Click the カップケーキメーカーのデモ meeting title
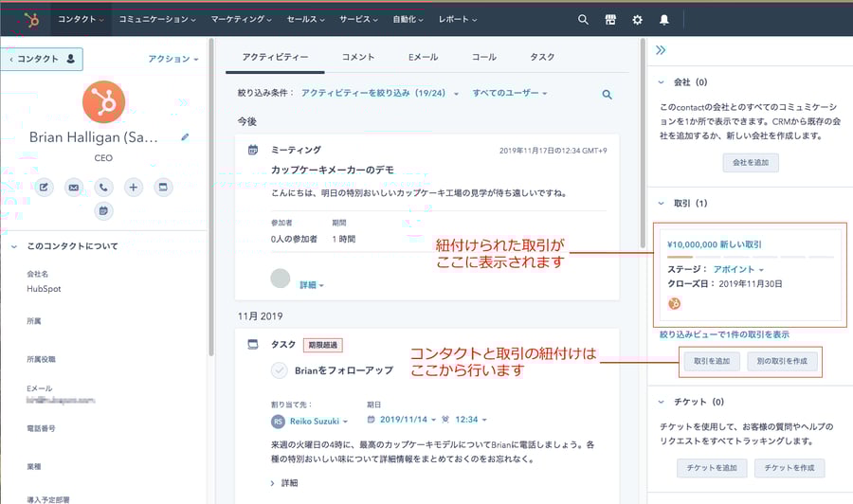The image size is (853, 504). 333,170
